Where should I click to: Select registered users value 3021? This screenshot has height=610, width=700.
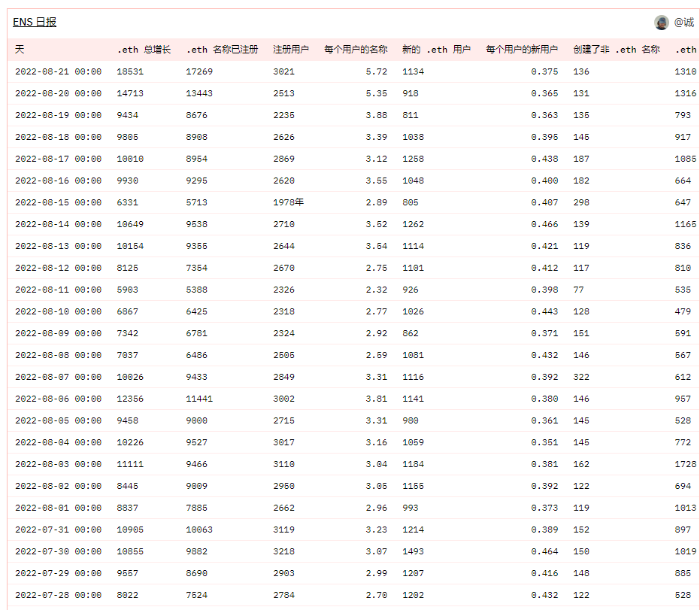(x=284, y=71)
